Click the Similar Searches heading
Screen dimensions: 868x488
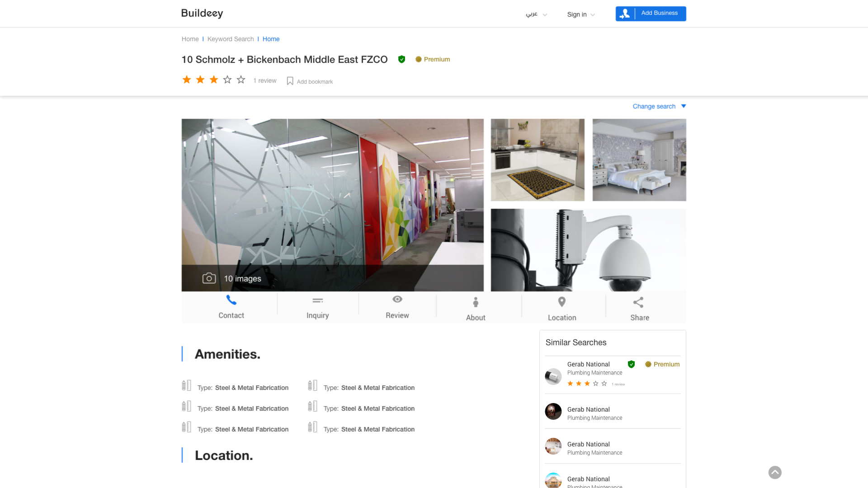576,343
